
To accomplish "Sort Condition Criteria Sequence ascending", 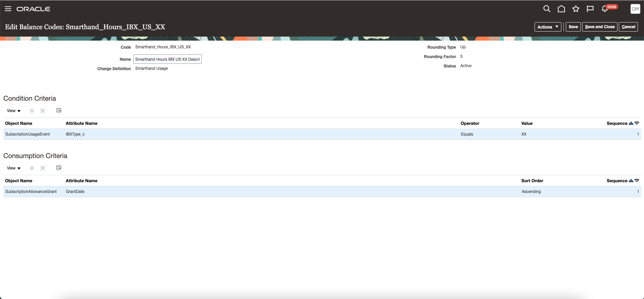I will coord(631,123).
